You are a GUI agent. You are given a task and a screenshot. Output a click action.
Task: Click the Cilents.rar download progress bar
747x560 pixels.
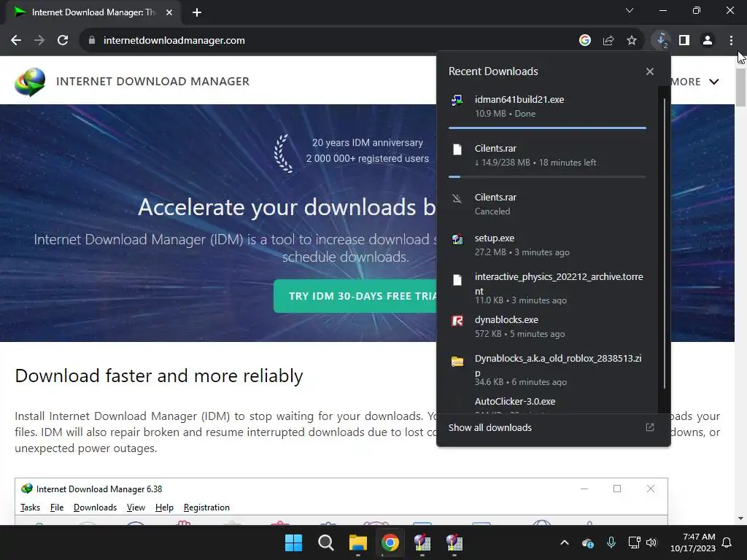tap(547, 176)
